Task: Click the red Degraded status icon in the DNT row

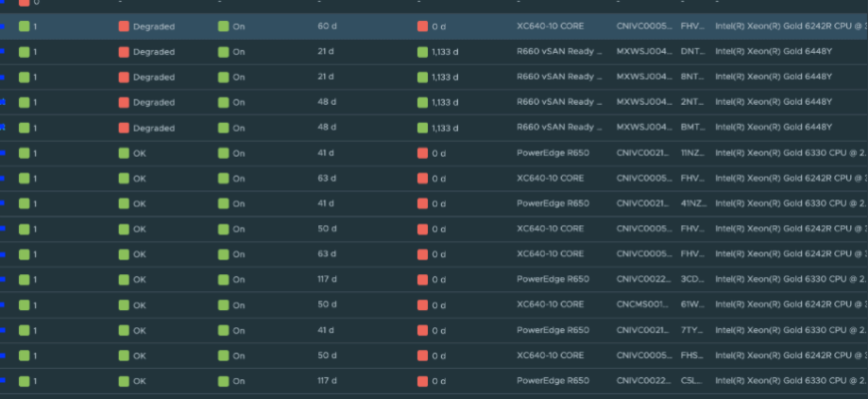Action: pyautogui.click(x=124, y=52)
